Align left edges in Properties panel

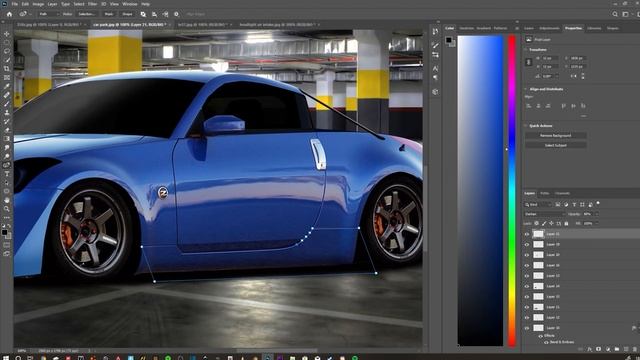[529, 106]
